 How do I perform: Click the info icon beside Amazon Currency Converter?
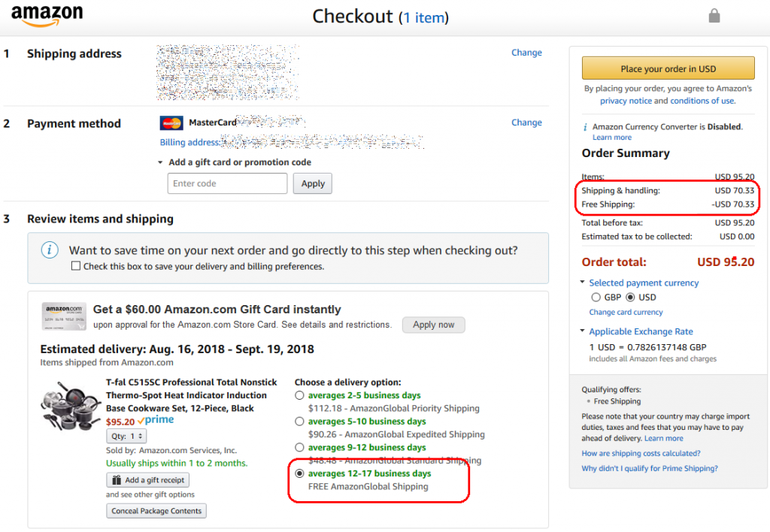pyautogui.click(x=585, y=127)
